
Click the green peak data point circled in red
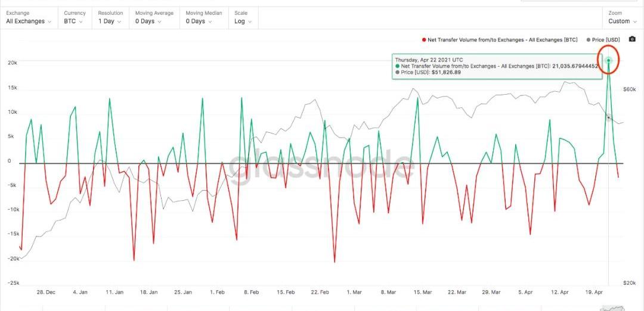[x=608, y=60]
